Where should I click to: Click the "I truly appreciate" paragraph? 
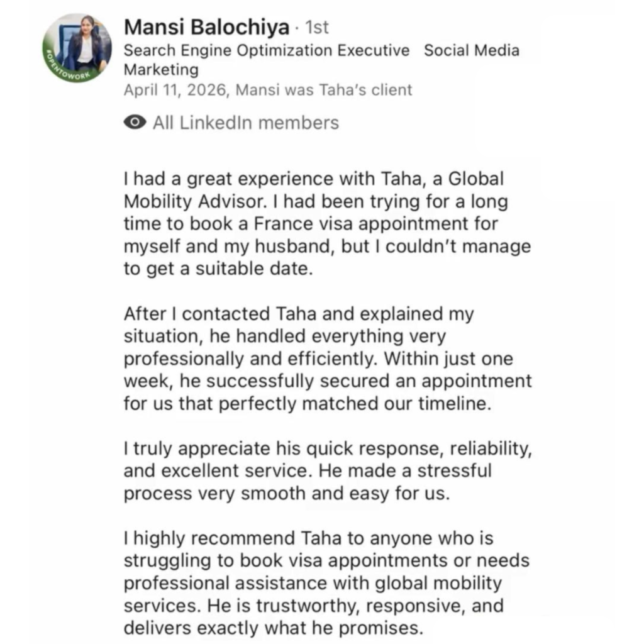pyautogui.click(x=327, y=470)
